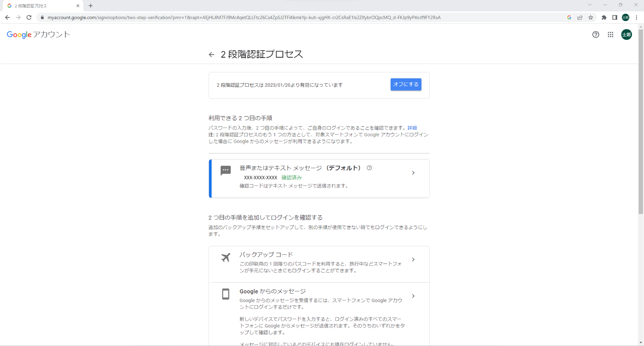Open the Google Account avatar menu
This screenshot has width=644, height=346.
click(627, 35)
